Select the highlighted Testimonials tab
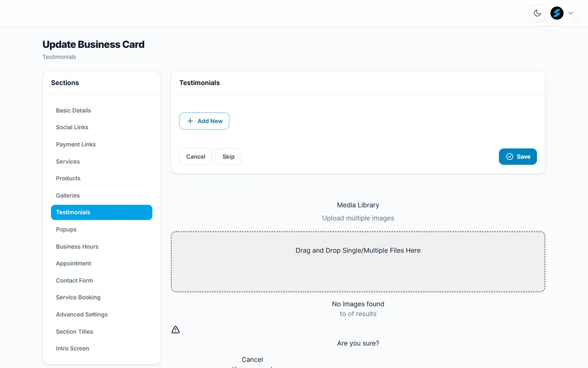Viewport: 588px width, 368px height. point(102,213)
